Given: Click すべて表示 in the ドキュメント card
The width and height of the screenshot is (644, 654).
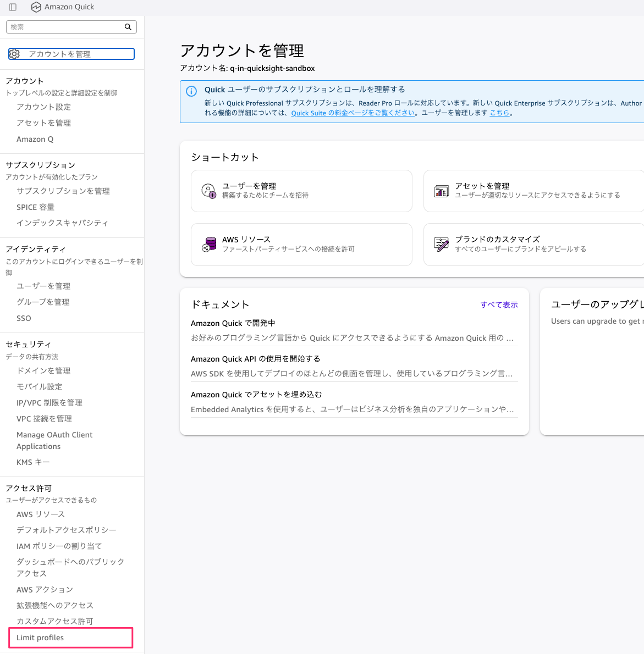Looking at the screenshot, I should [x=499, y=305].
